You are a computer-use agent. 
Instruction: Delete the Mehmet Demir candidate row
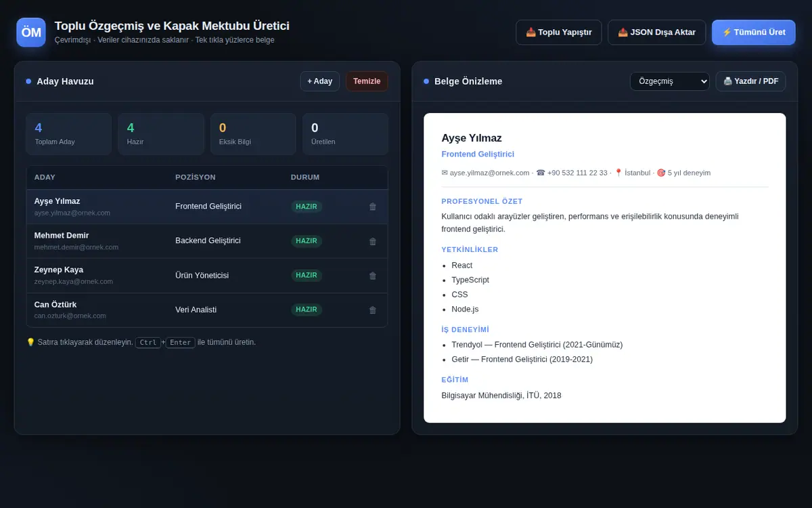coord(373,241)
